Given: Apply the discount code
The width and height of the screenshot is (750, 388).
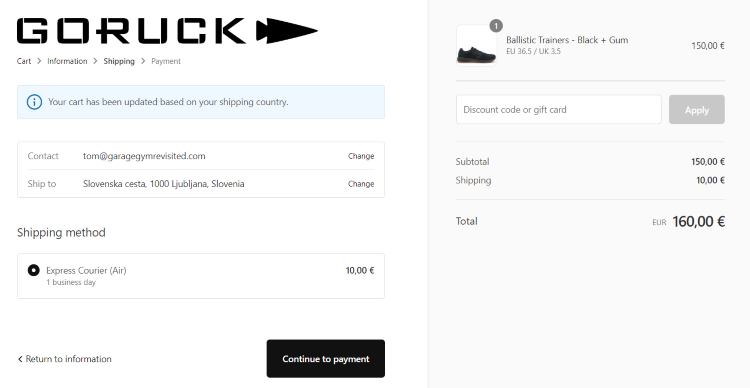Looking at the screenshot, I should click(x=696, y=110).
